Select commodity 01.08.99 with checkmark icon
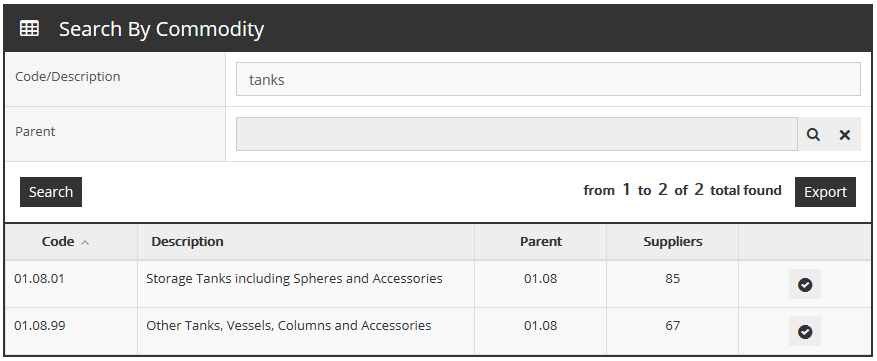The image size is (877, 361). pos(805,331)
